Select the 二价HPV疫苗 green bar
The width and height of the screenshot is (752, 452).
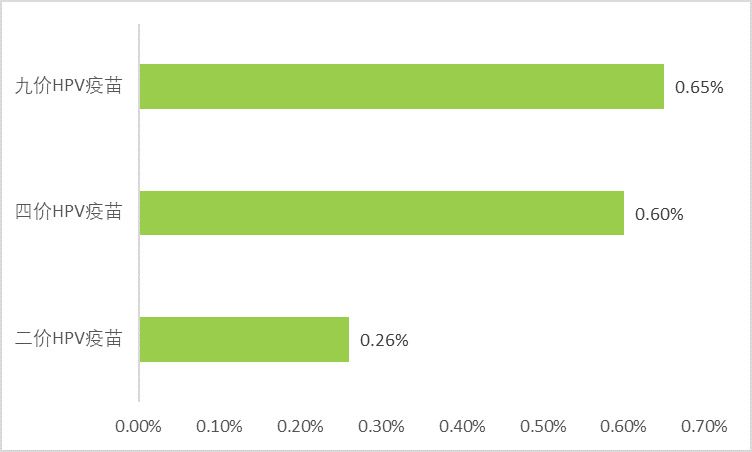[x=244, y=339]
